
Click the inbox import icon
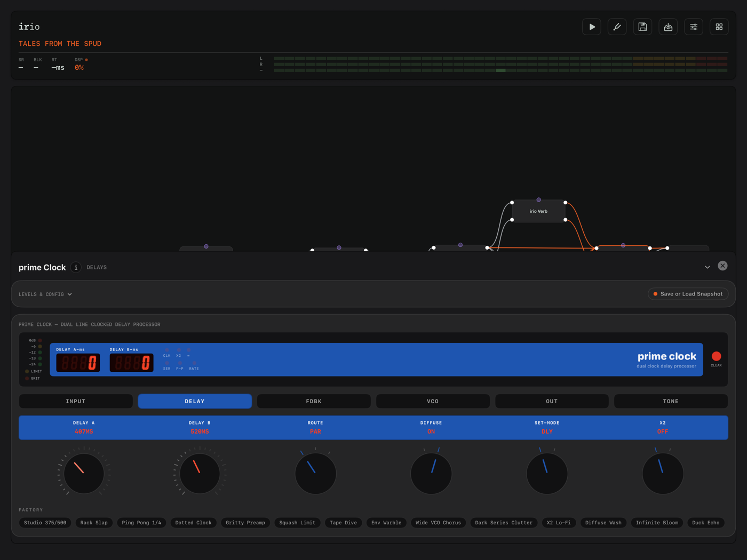[x=668, y=27]
